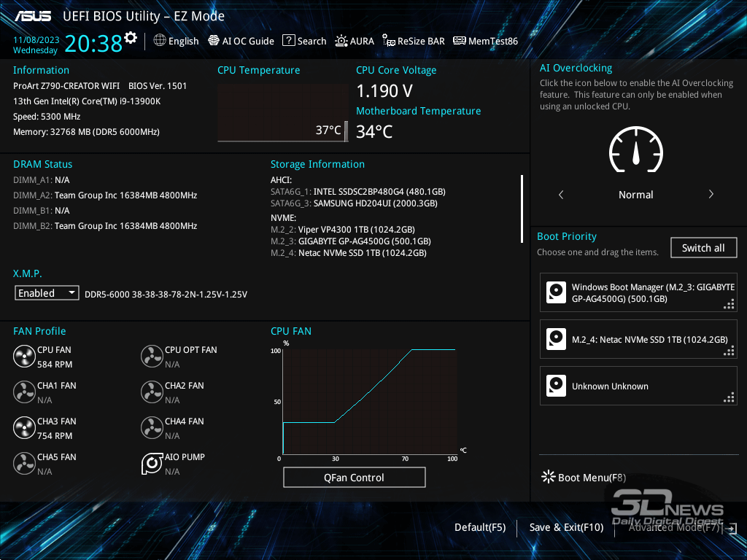Viewport: 747px width, 560px height.
Task: Open the AI OC Guide icon
Action: 214,41
